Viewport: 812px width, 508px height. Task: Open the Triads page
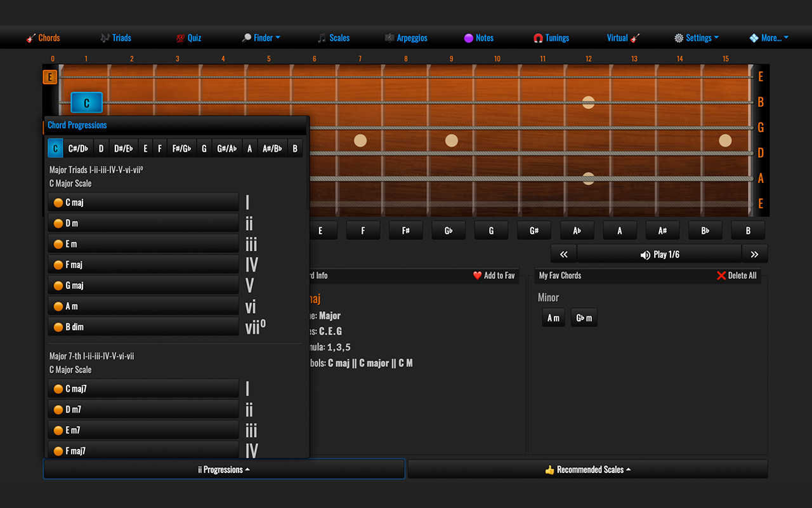(x=115, y=38)
